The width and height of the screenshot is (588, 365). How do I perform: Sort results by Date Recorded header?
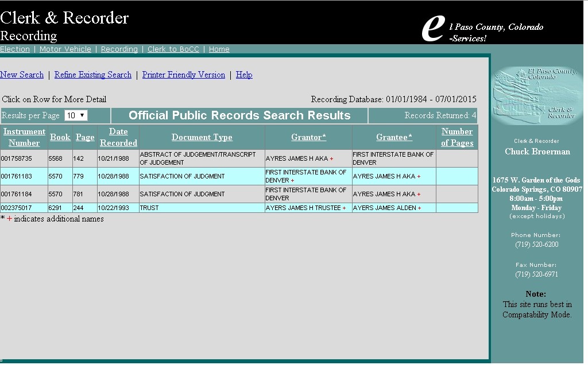pos(118,137)
